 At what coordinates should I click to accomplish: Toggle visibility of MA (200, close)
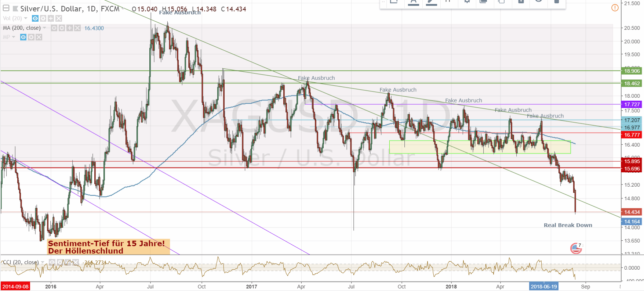tap(54, 28)
